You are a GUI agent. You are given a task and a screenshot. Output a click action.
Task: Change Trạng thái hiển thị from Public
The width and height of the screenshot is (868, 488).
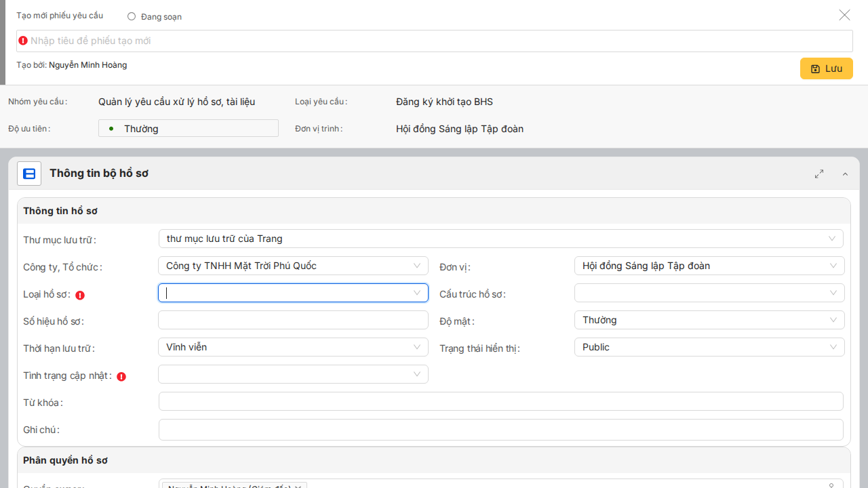[x=709, y=347]
